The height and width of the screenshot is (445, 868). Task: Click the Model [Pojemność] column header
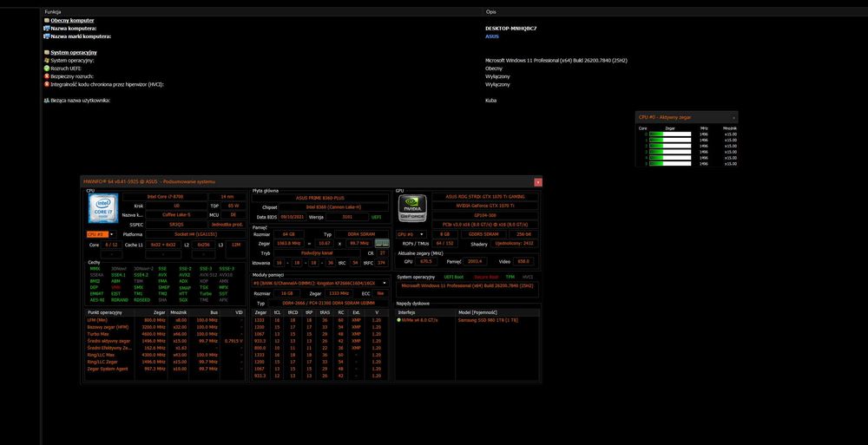[476, 313]
